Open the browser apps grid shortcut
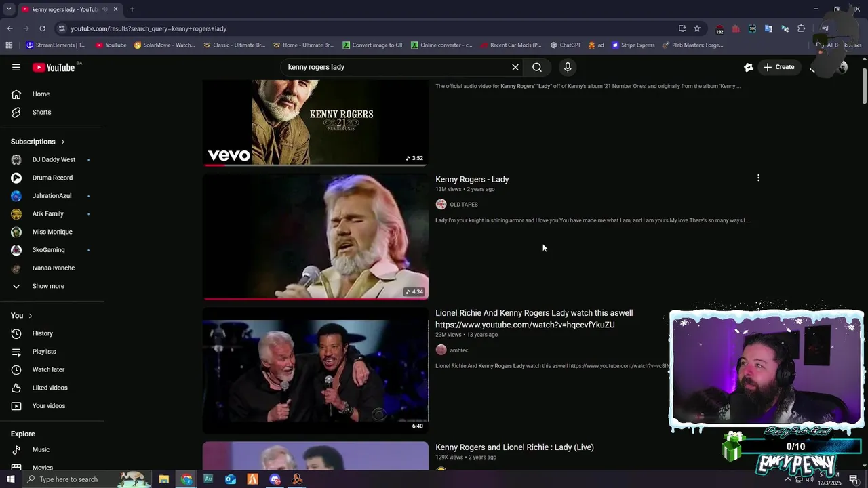 pyautogui.click(x=9, y=45)
